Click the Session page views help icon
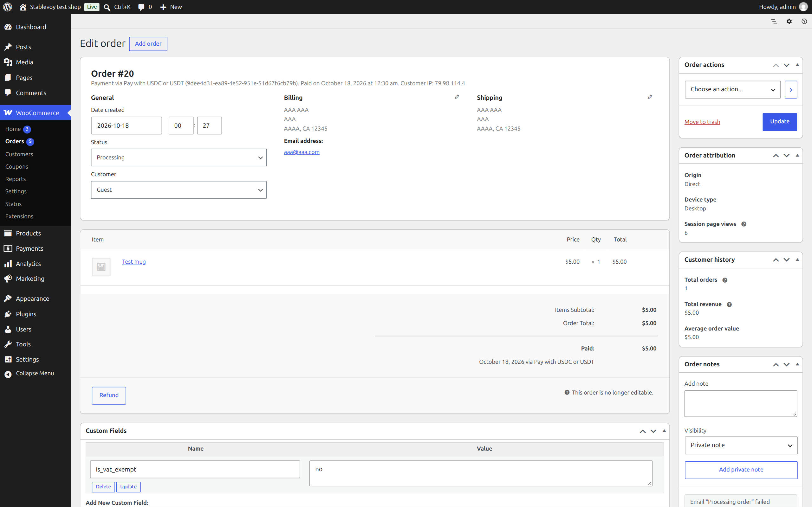The width and height of the screenshot is (812, 507). [744, 224]
